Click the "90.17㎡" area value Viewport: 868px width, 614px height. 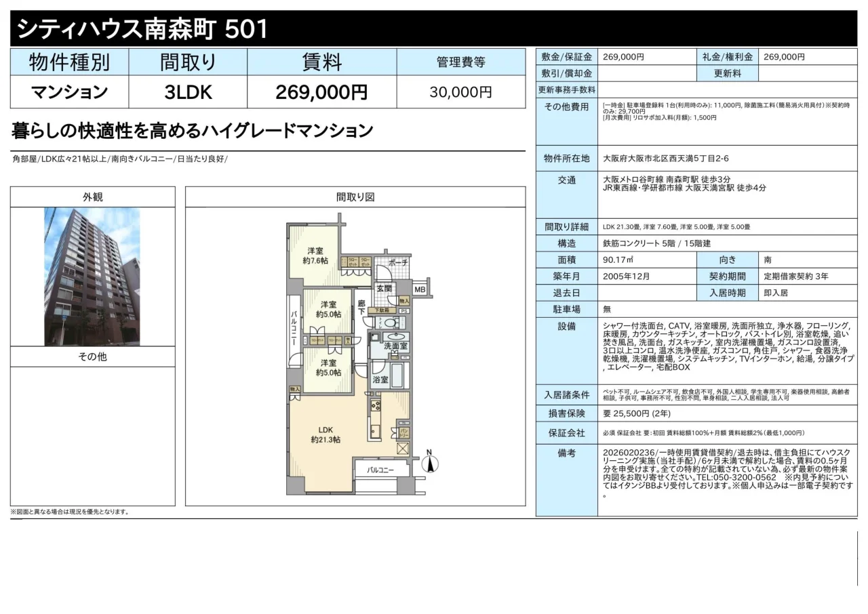[x=618, y=260]
